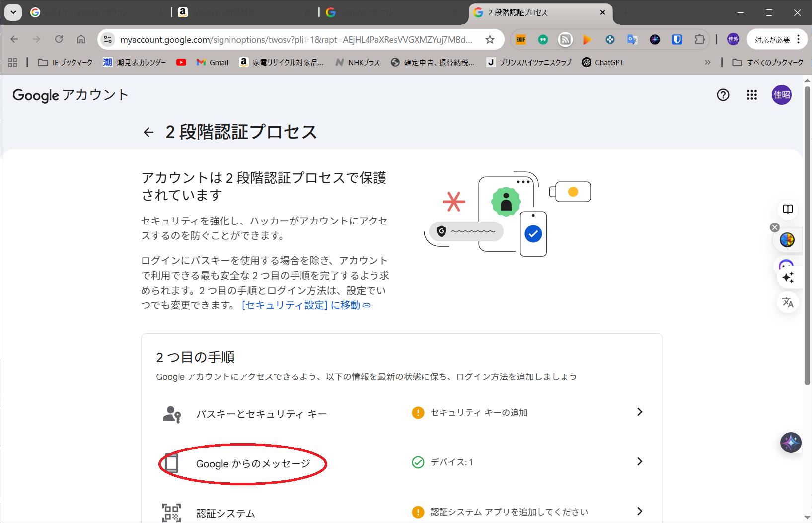The width and height of the screenshot is (812, 523).
Task: Open the tab search dropdown arrow
Action: tap(13, 12)
